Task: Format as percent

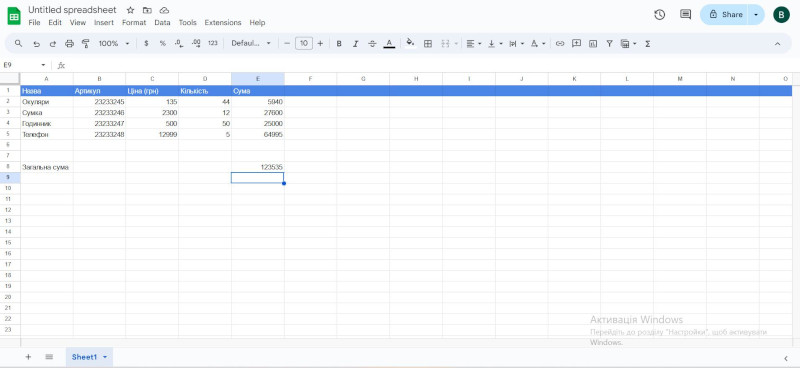Action: click(x=163, y=44)
